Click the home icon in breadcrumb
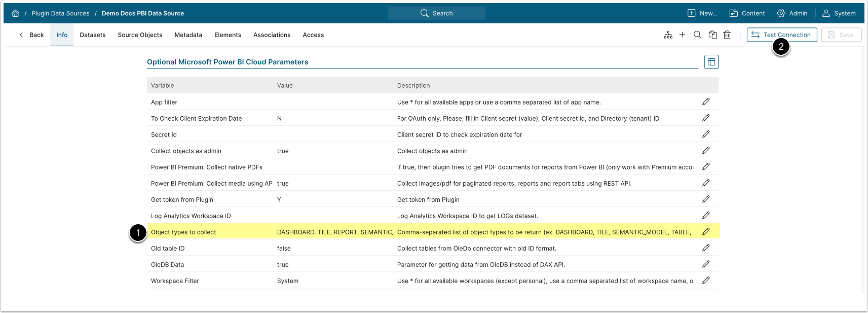The height and width of the screenshot is (313, 868). tap(15, 13)
